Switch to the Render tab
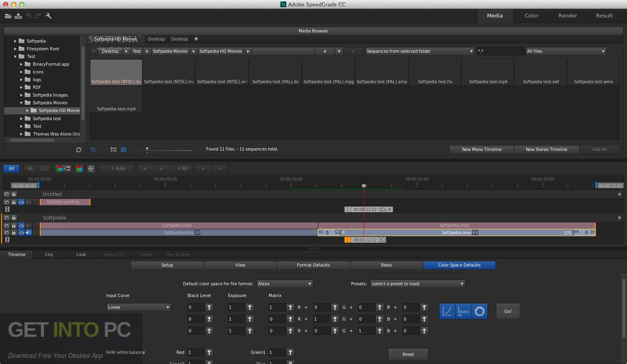 tap(567, 15)
